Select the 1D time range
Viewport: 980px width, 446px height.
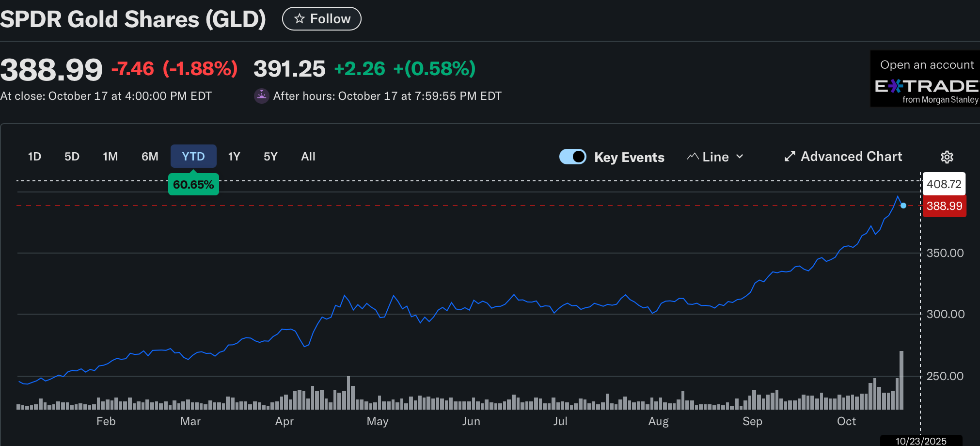(34, 157)
